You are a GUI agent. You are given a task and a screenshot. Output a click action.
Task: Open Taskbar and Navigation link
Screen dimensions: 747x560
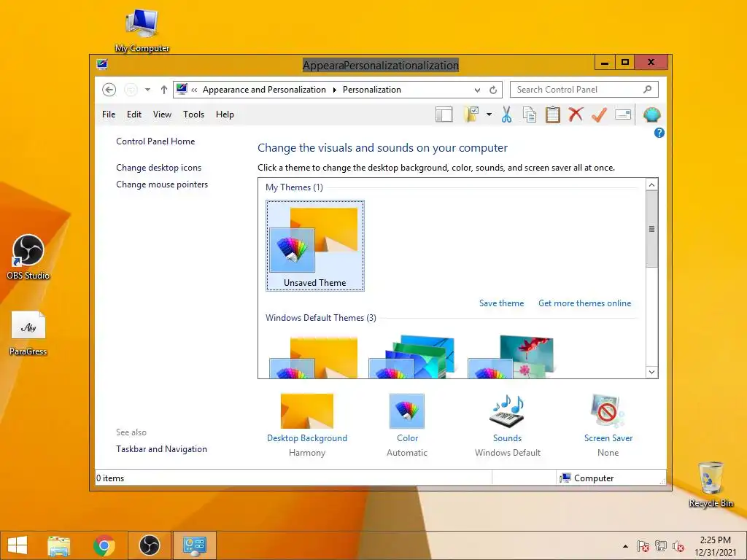tap(161, 449)
